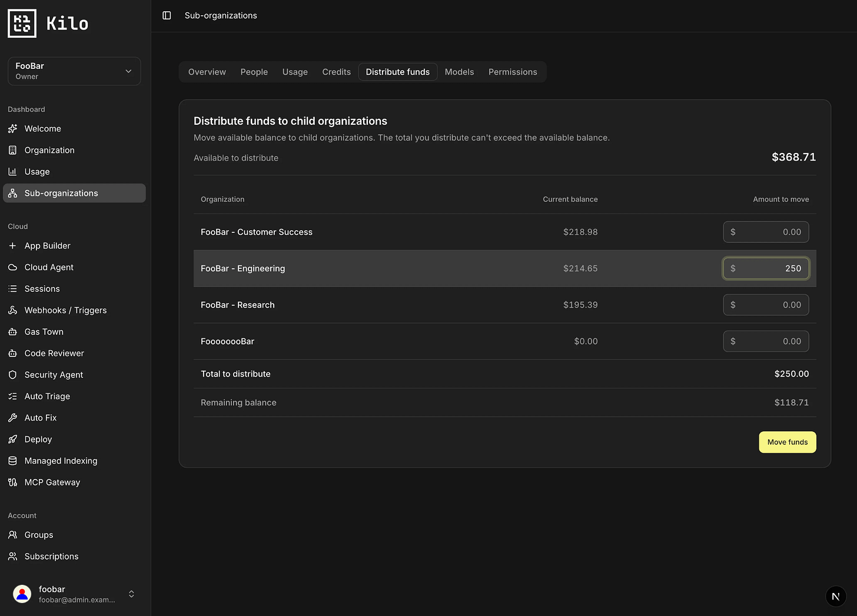Image resolution: width=857 pixels, height=616 pixels.
Task: Click the $250.00 total to distribute
Action: pos(792,374)
